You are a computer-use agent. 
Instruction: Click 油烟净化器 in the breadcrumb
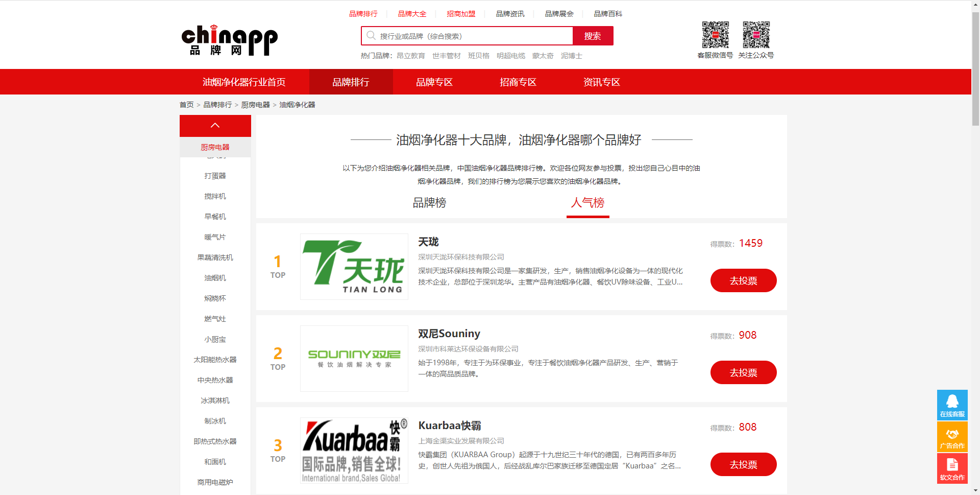(x=298, y=105)
